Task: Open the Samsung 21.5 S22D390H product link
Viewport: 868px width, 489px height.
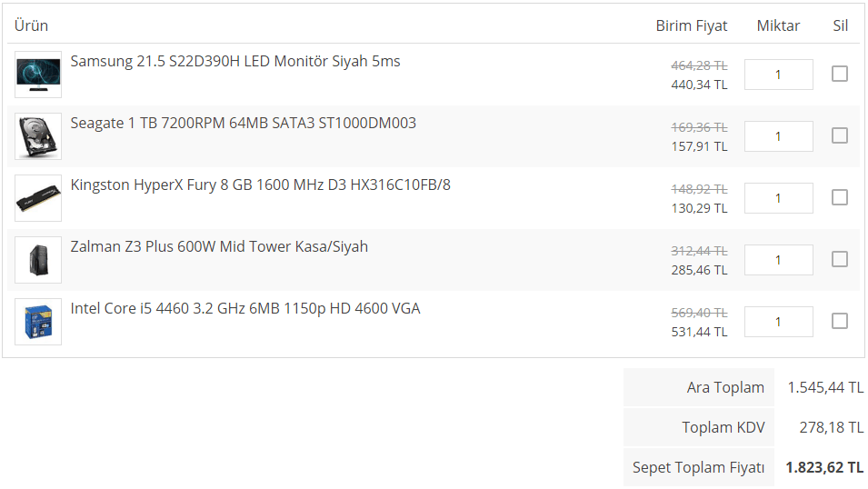Action: pyautogui.click(x=235, y=62)
